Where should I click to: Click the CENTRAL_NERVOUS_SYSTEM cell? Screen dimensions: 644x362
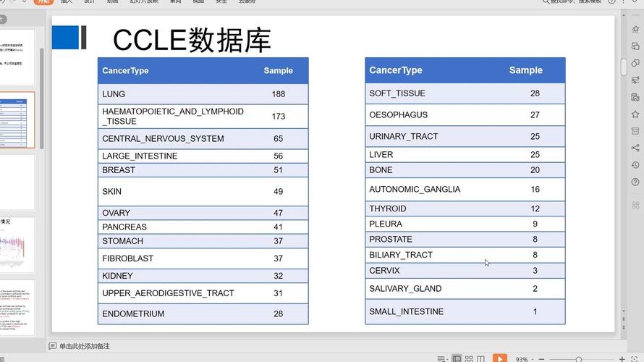click(163, 138)
